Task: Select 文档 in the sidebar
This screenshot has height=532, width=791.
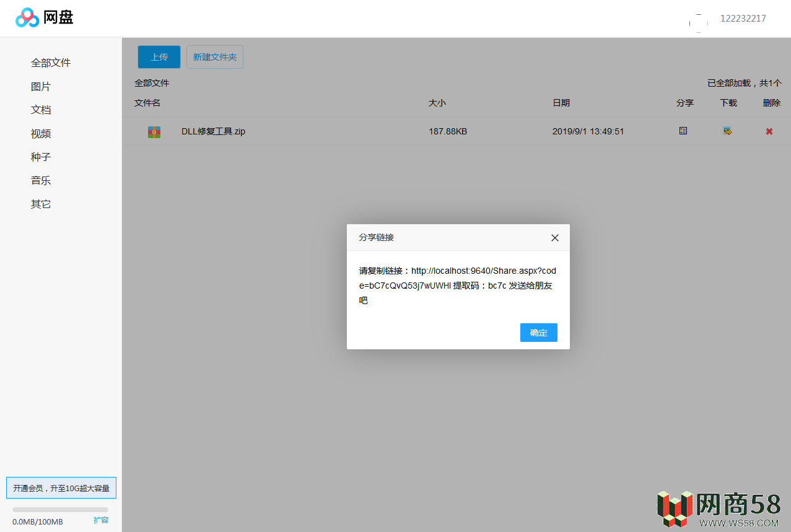Action: pyautogui.click(x=41, y=110)
